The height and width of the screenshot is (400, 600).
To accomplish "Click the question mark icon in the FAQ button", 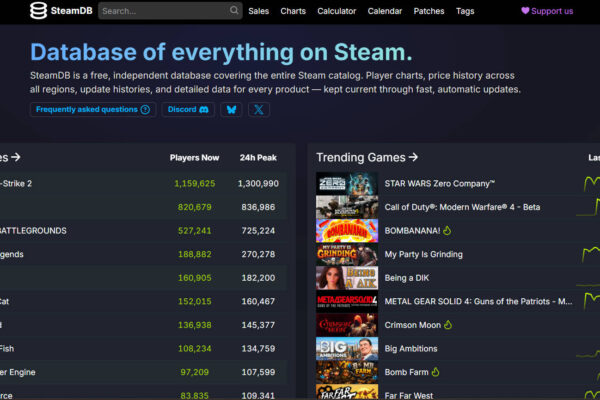I will pos(145,109).
